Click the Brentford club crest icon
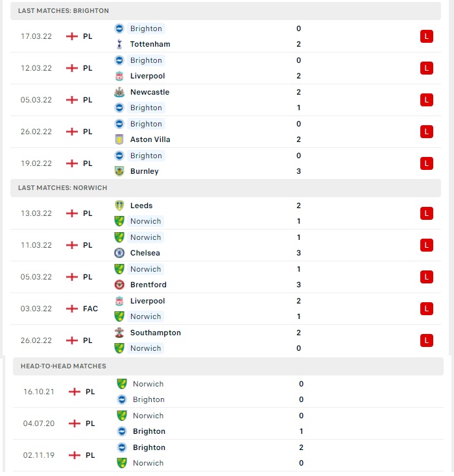 pyautogui.click(x=119, y=285)
